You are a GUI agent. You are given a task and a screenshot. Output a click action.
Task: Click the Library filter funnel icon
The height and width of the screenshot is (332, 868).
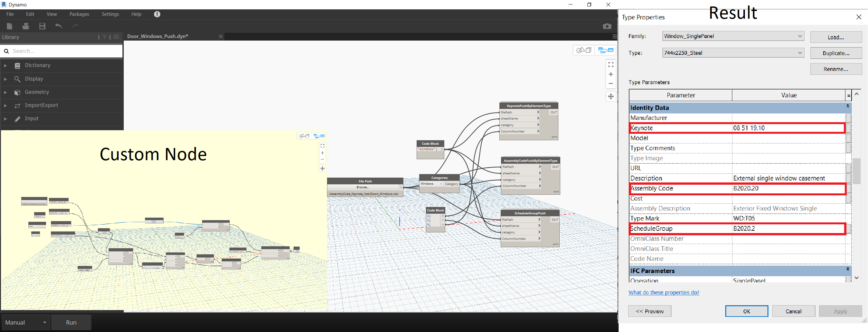tap(104, 37)
